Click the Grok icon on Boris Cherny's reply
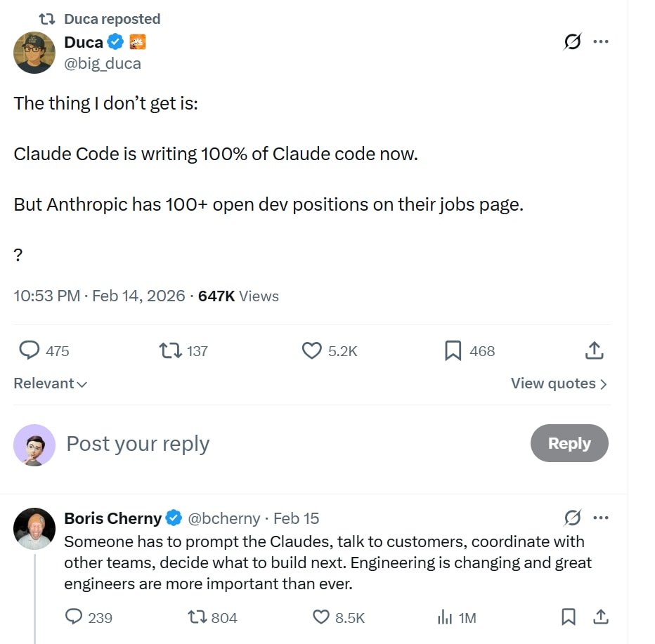 tap(572, 518)
